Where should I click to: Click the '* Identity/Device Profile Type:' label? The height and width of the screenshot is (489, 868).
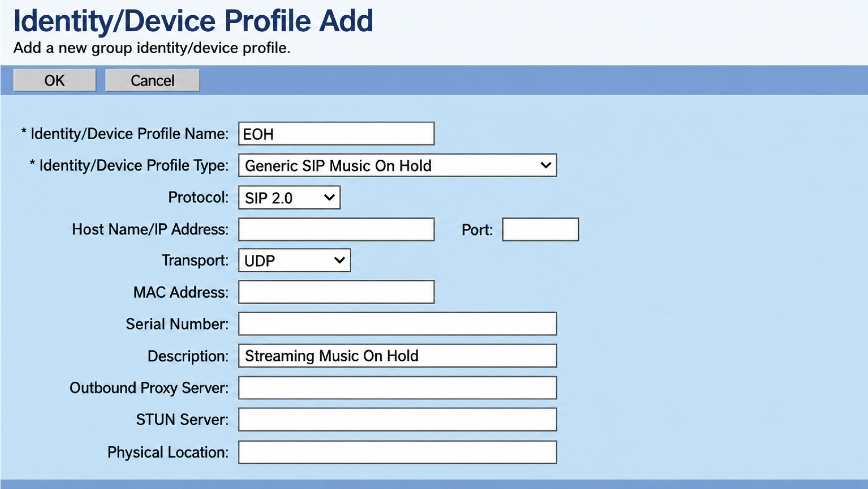pyautogui.click(x=129, y=166)
